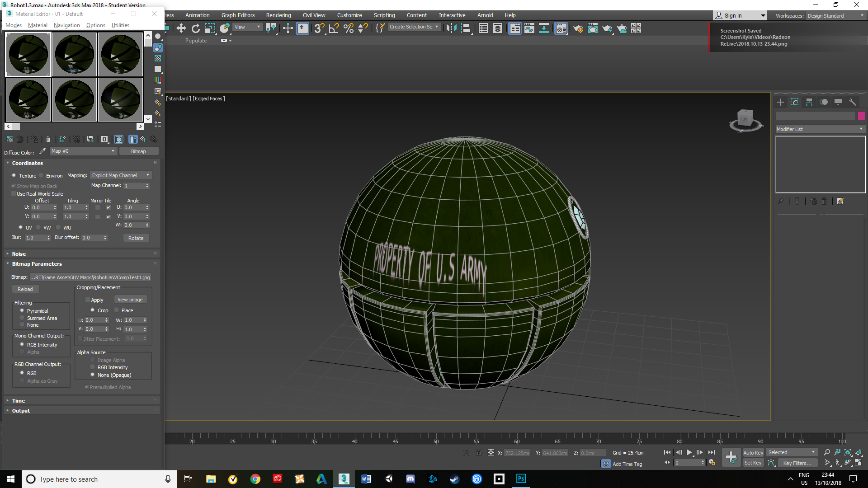
Task: Select the Select and Rotate tool
Action: pyautogui.click(x=196, y=28)
